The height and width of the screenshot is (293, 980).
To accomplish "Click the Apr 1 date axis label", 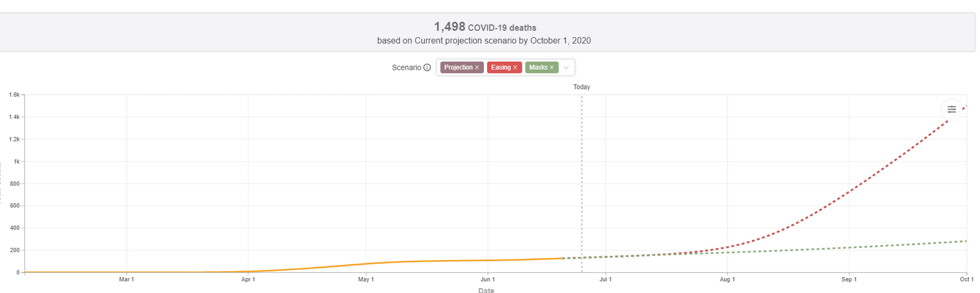I will pyautogui.click(x=248, y=279).
